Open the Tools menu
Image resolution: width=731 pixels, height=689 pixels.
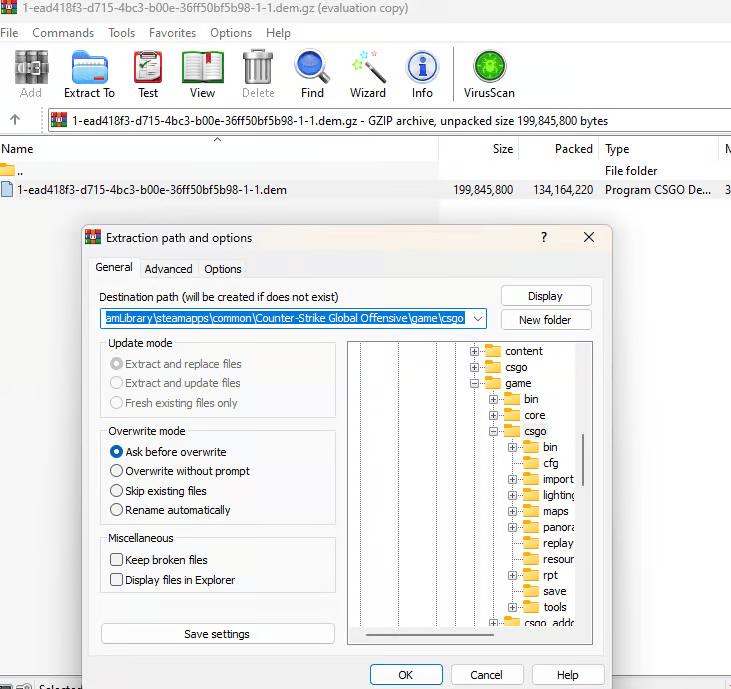coord(121,33)
